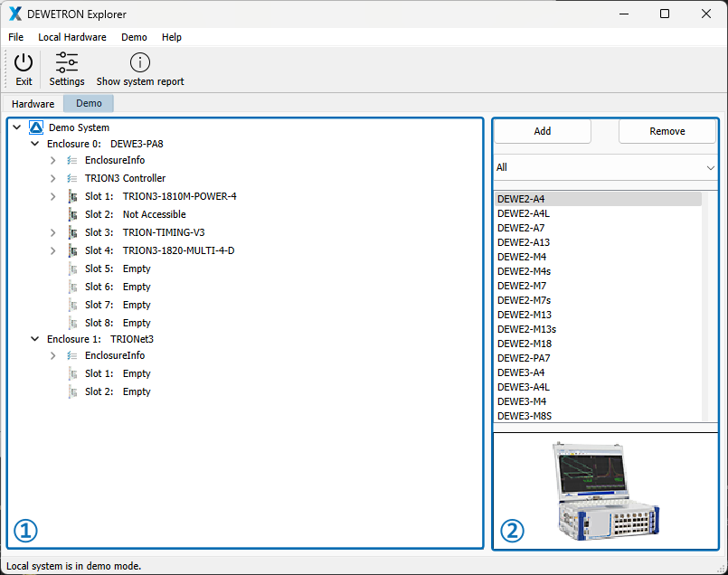Viewport: 728px width, 575px height.
Task: Open the All filter dropdown
Action: click(605, 167)
